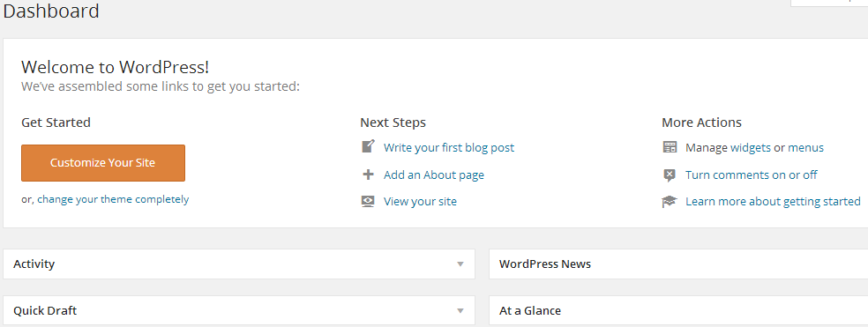Click the pencil icon beside Write your first blog post

(368, 146)
